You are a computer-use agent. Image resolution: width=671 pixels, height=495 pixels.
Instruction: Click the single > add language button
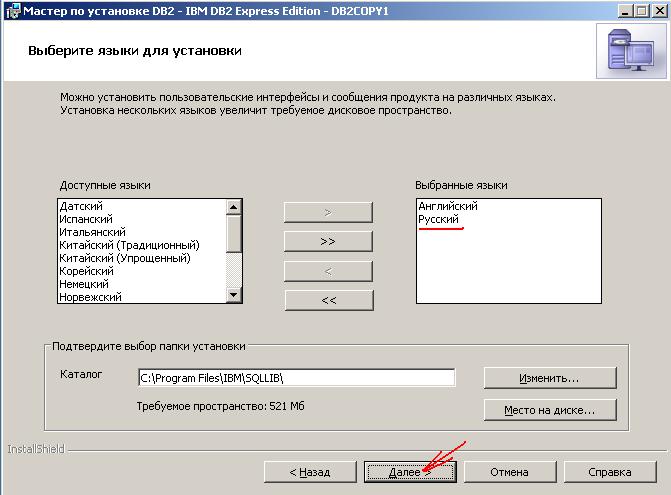pyautogui.click(x=328, y=213)
